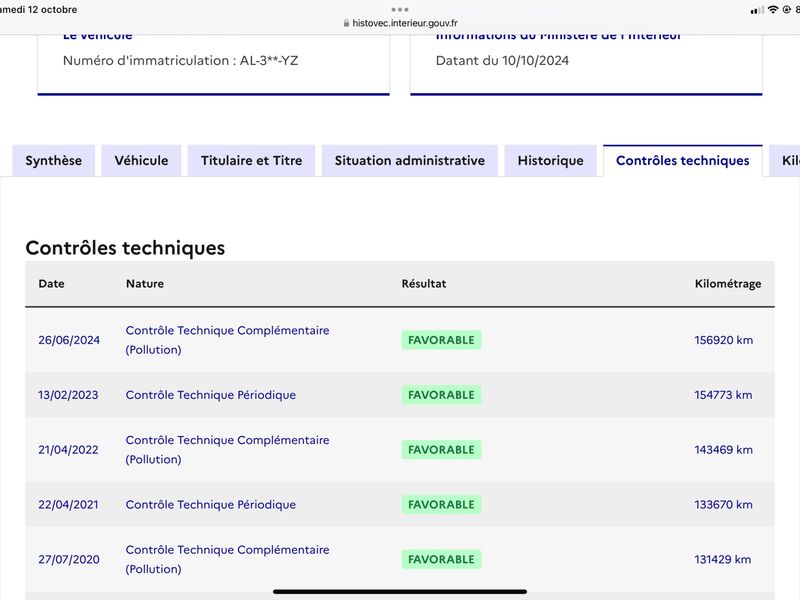
Task: Click the Datant du 10/10/2024 text
Action: tap(502, 61)
